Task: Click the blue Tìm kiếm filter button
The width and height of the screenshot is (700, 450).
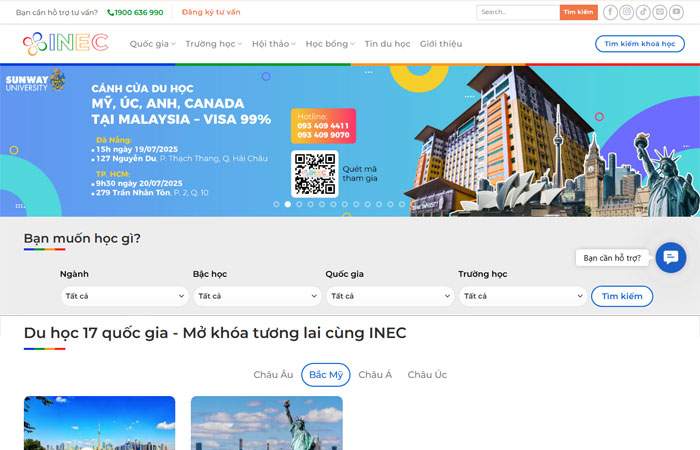Action: (622, 296)
